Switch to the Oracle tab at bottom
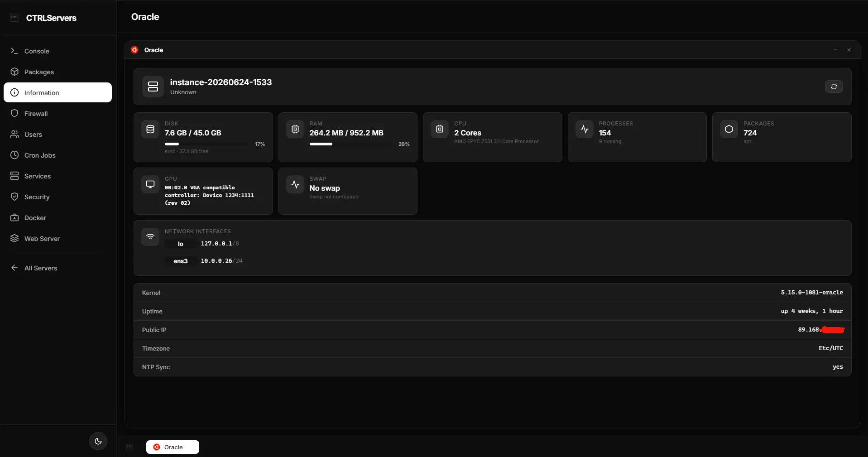Screen dimensions: 868x457 click(x=173, y=447)
